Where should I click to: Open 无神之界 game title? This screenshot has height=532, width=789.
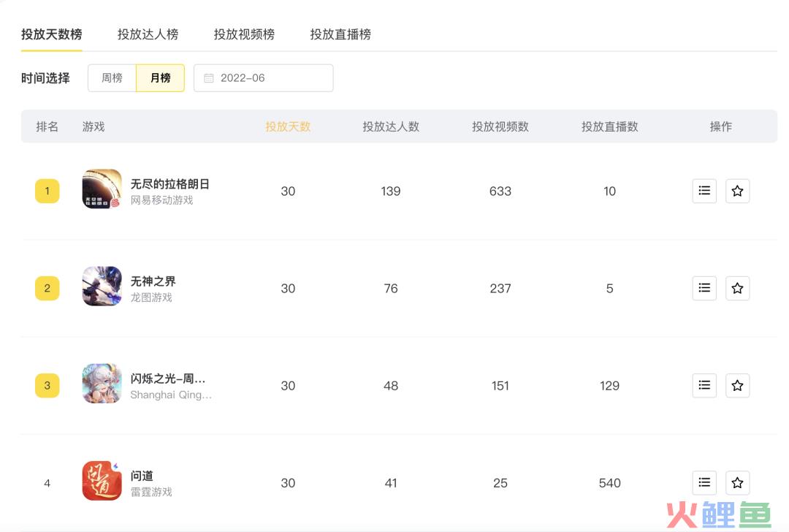click(153, 281)
